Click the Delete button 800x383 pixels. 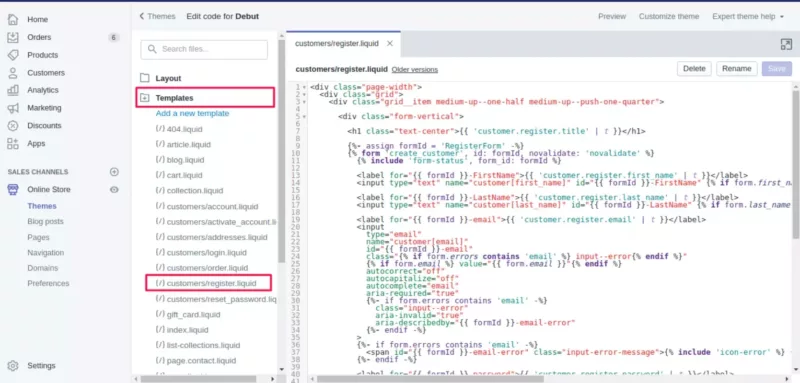(694, 69)
